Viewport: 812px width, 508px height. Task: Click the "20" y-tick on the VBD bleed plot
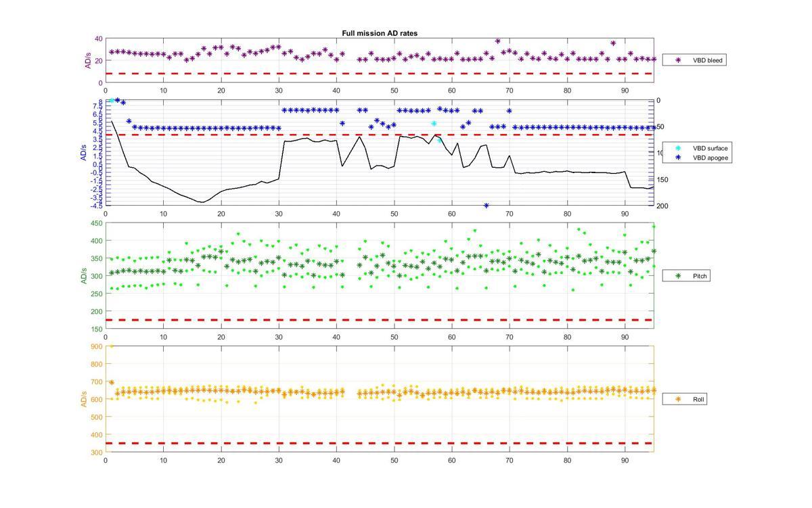pyautogui.click(x=99, y=60)
